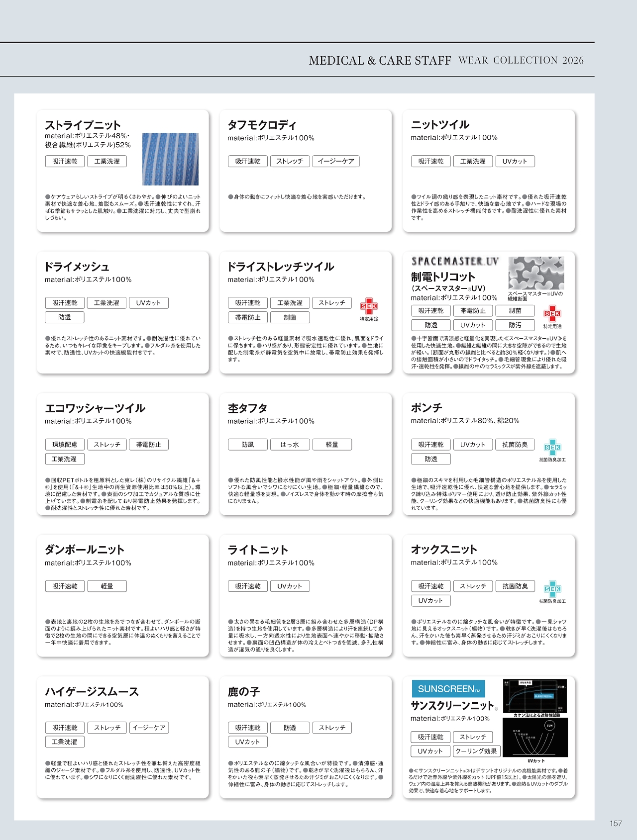637x840 pixels.
Task: Click the UVカット sun diagram image
Action: tap(535, 738)
